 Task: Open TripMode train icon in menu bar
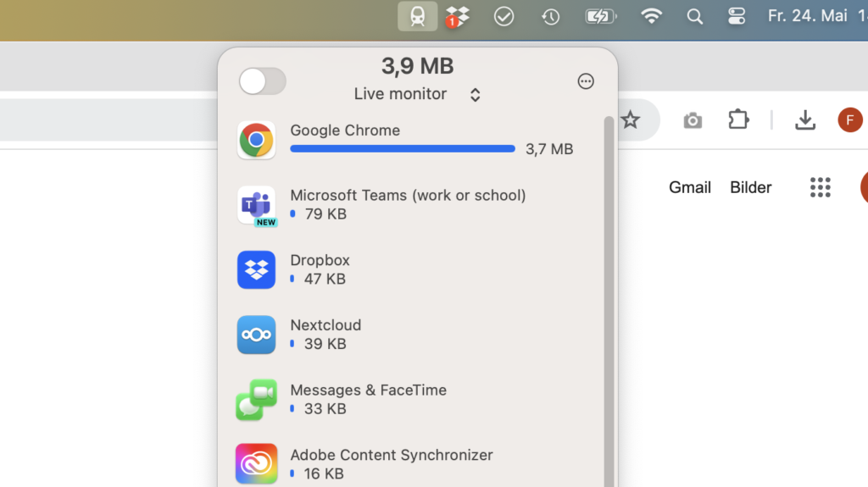417,16
